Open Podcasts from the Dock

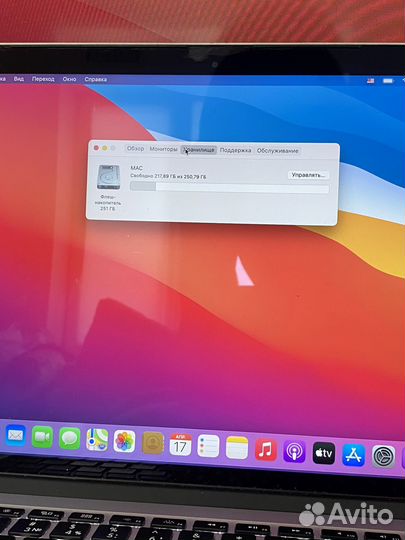[294, 451]
